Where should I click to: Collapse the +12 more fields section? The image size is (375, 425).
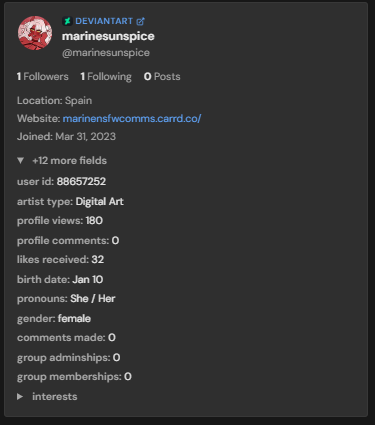62,161
